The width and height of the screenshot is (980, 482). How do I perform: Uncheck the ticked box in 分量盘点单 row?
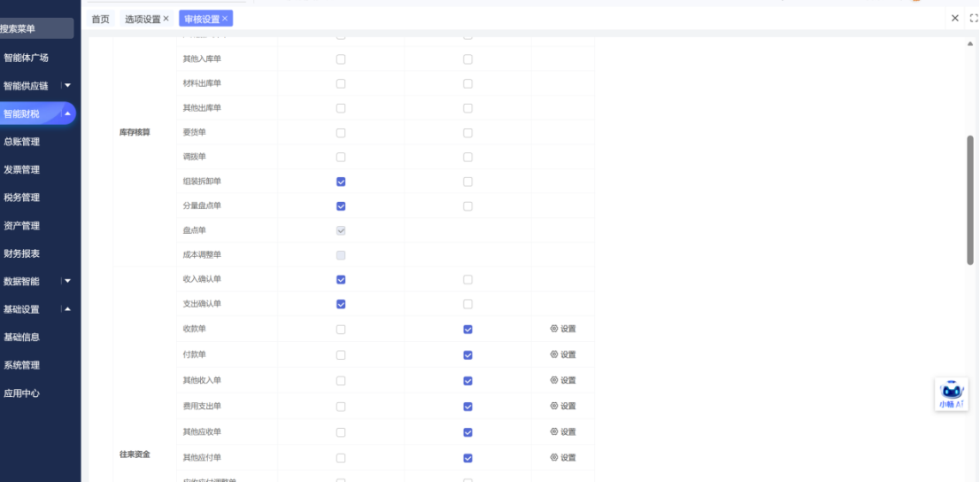click(341, 206)
